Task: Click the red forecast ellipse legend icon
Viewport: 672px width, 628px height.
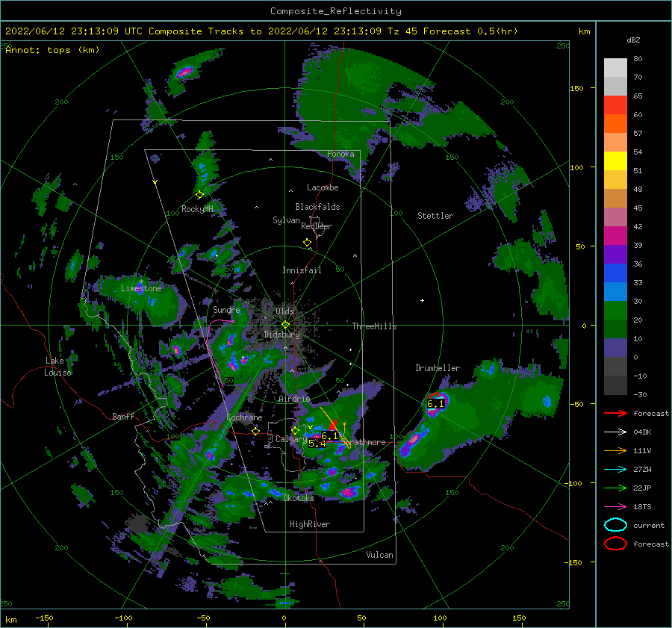Action: [615, 544]
